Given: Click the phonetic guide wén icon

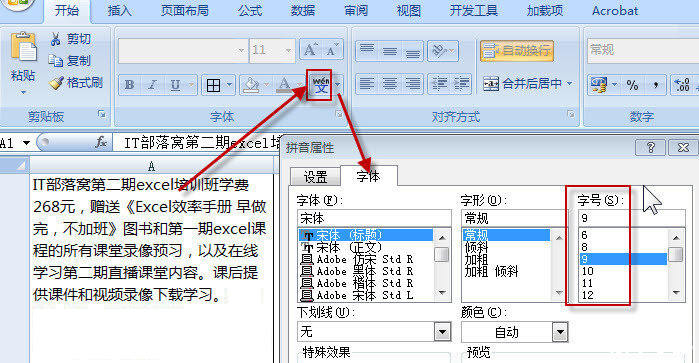Looking at the screenshot, I should tap(320, 84).
